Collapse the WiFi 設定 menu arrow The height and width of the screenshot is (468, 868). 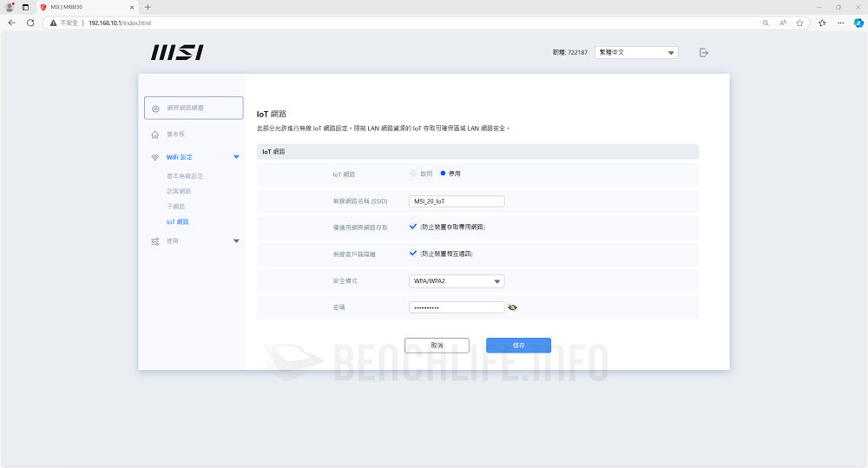[x=236, y=157]
